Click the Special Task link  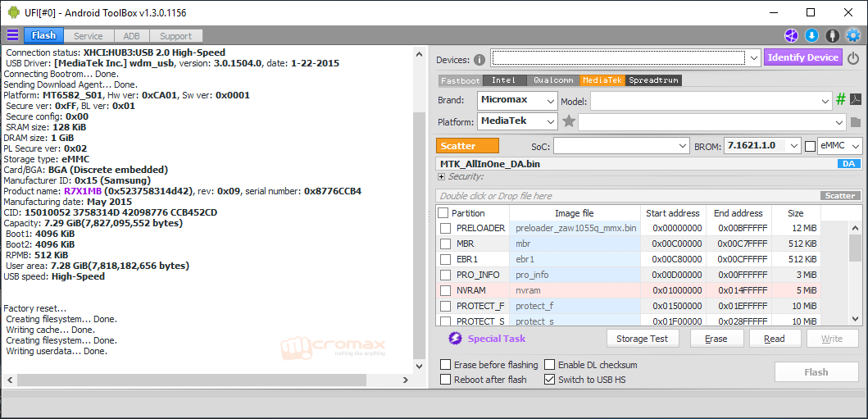coord(497,338)
